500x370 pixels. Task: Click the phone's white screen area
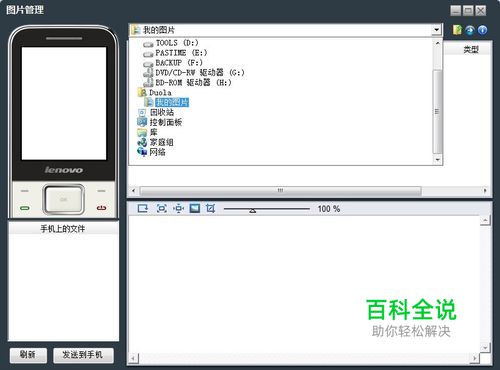point(64,103)
